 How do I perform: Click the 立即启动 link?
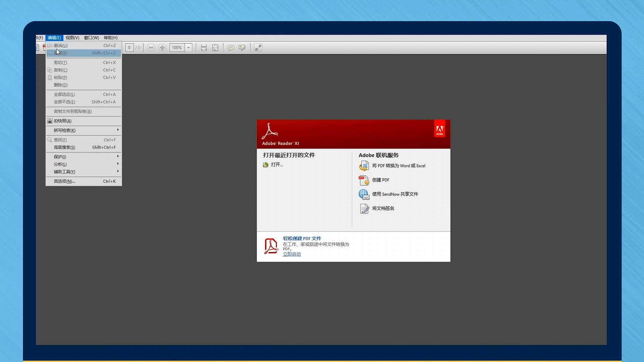(292, 254)
